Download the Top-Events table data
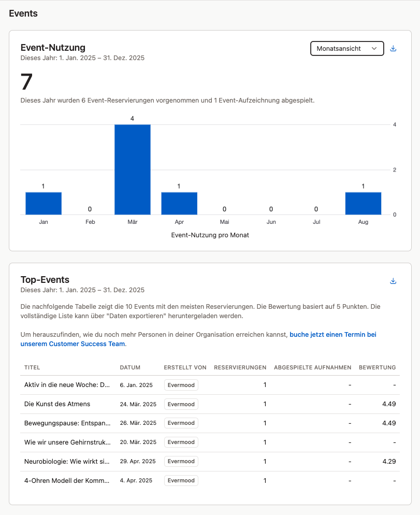 point(393,281)
